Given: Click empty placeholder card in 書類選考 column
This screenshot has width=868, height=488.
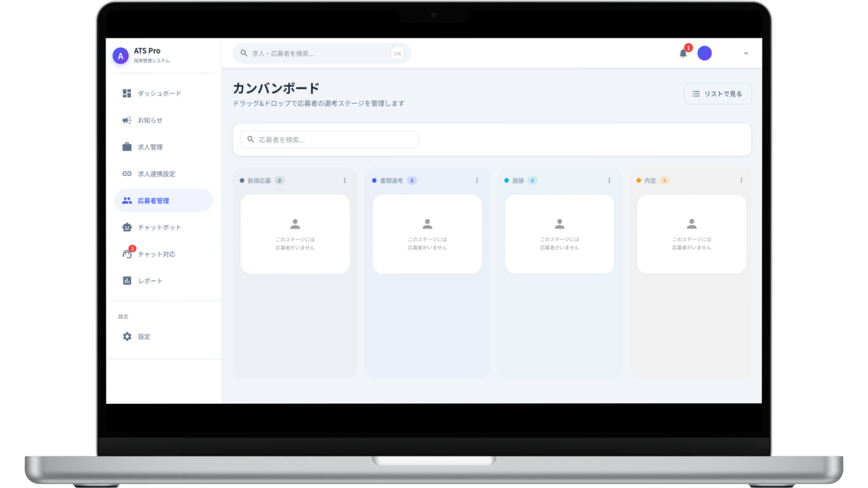Looking at the screenshot, I should pyautogui.click(x=427, y=234).
